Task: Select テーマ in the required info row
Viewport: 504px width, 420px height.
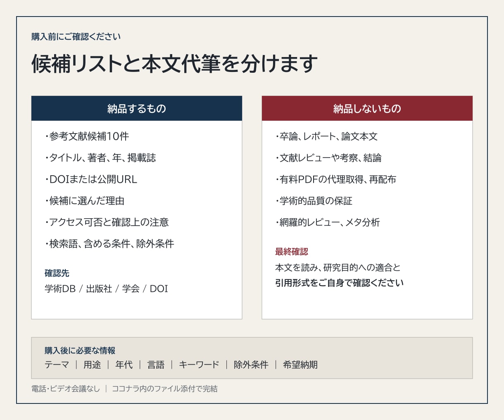Action: [57, 365]
